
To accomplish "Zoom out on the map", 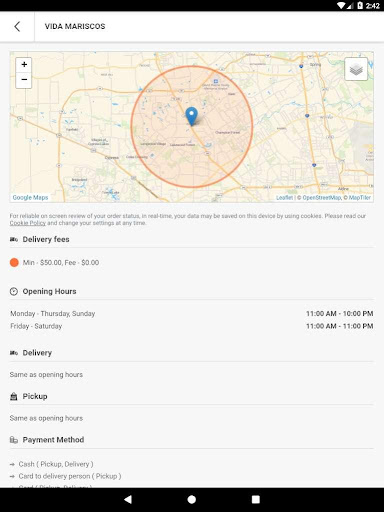I will point(24,80).
